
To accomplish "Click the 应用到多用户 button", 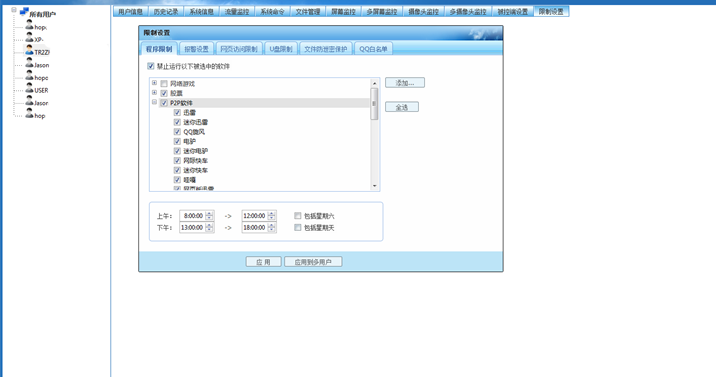I will coord(313,262).
